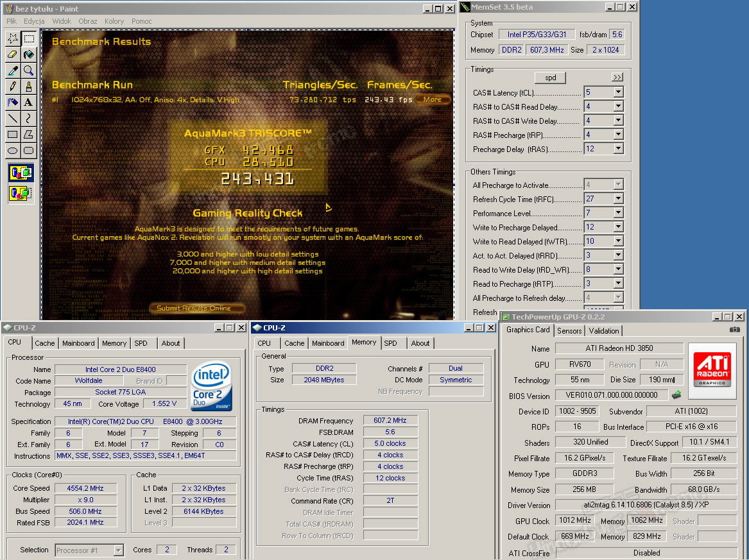
Task: Open the Sensors tab in GPU-Z
Action: pyautogui.click(x=569, y=331)
